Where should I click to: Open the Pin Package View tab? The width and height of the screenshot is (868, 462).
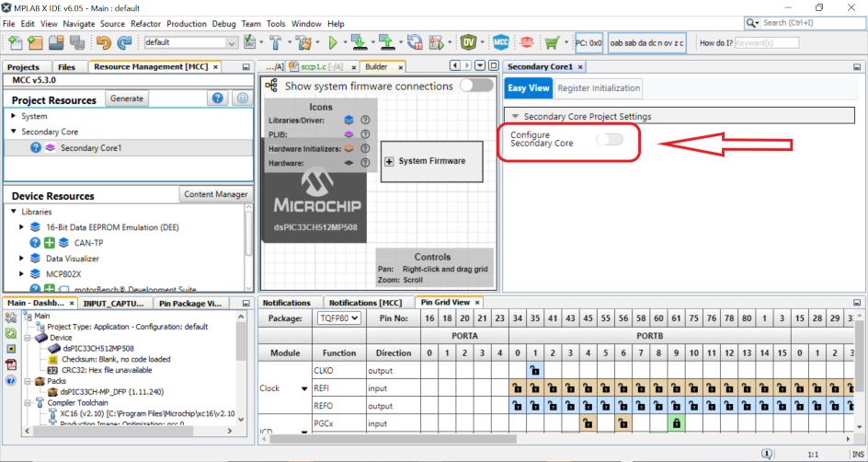tap(189, 303)
